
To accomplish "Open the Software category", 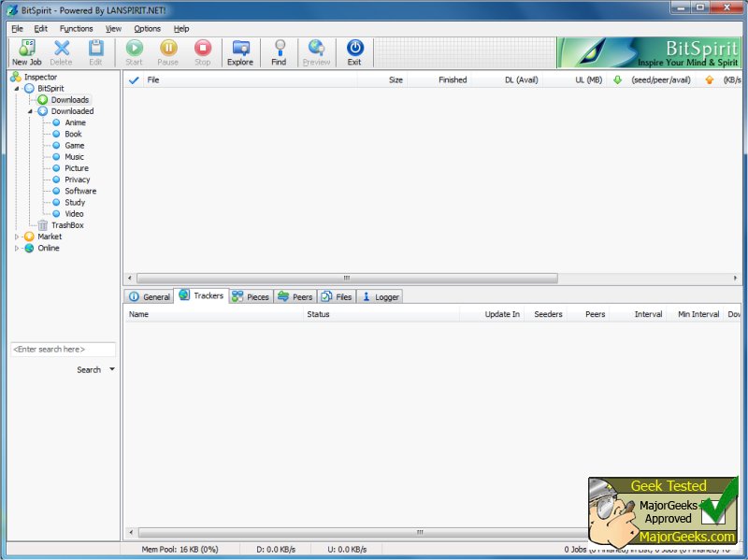I will (x=80, y=191).
